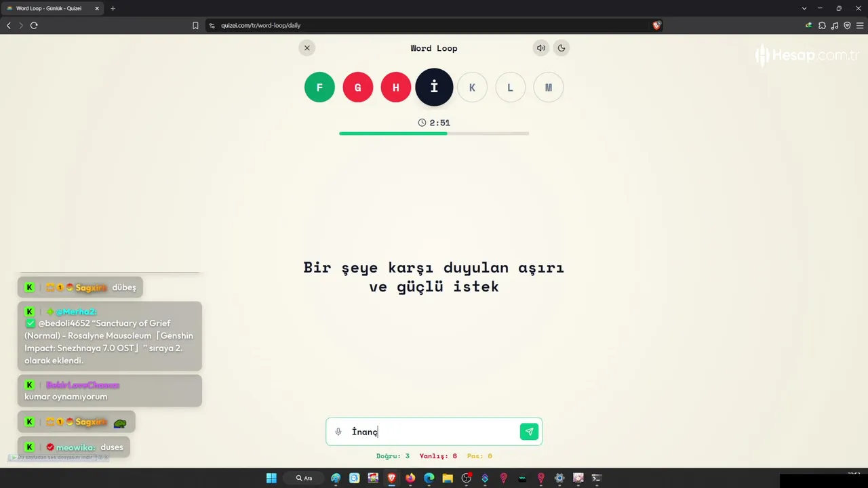Select the K letter circle
Viewport: 868px width, 488px height.
click(x=472, y=87)
